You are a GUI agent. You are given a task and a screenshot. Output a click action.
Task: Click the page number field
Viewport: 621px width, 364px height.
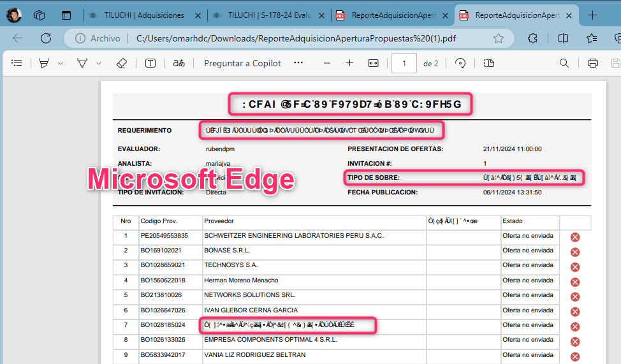[404, 63]
